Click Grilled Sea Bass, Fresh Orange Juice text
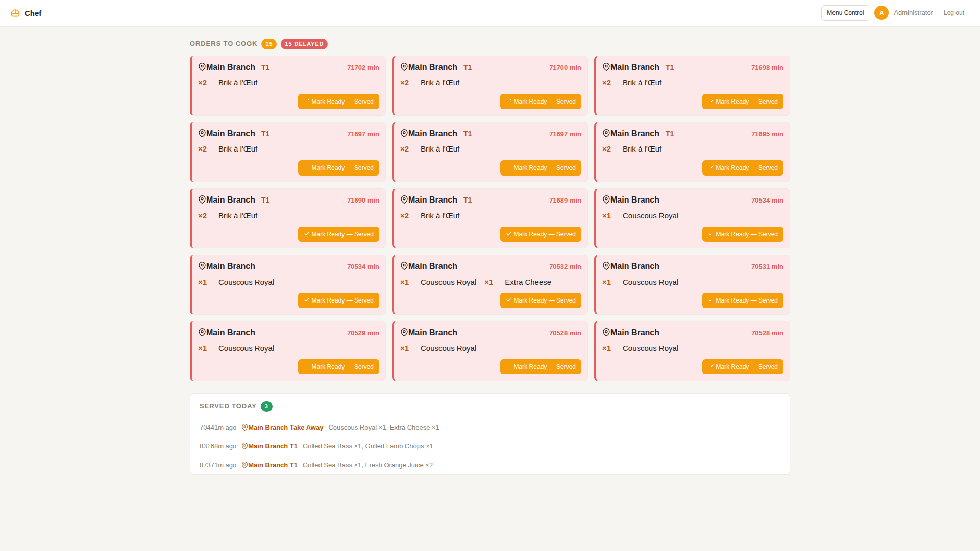This screenshot has height=551, width=980. [x=367, y=465]
